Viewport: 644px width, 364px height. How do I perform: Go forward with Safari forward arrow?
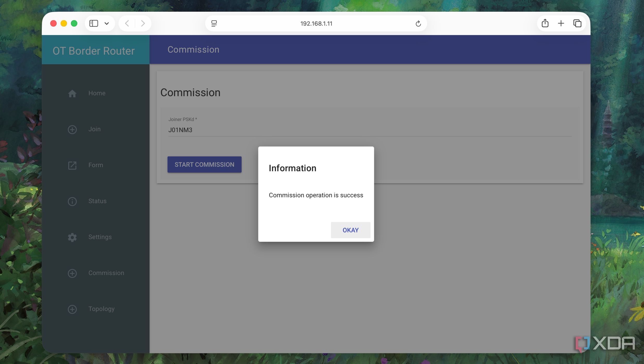[143, 23]
